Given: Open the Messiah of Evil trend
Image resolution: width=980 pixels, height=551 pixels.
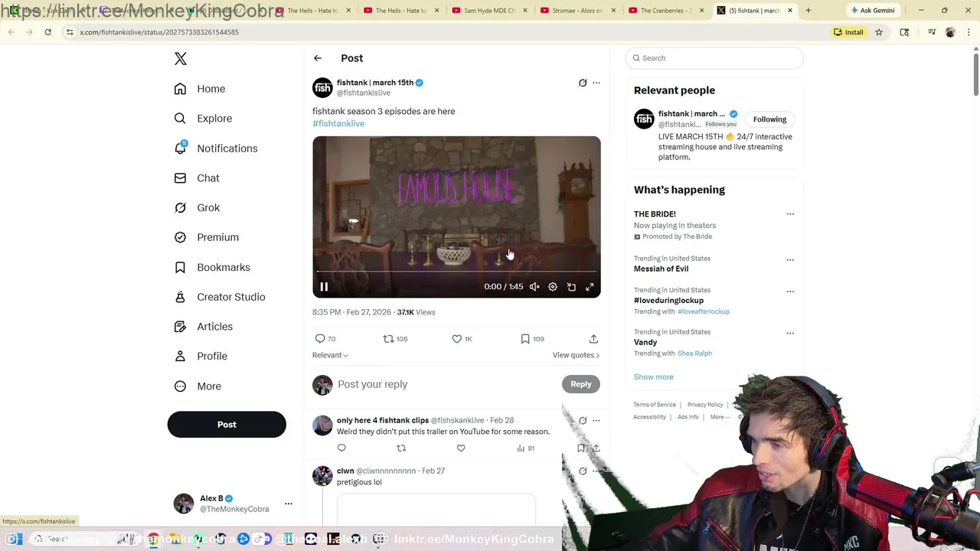Looking at the screenshot, I should pos(661,269).
